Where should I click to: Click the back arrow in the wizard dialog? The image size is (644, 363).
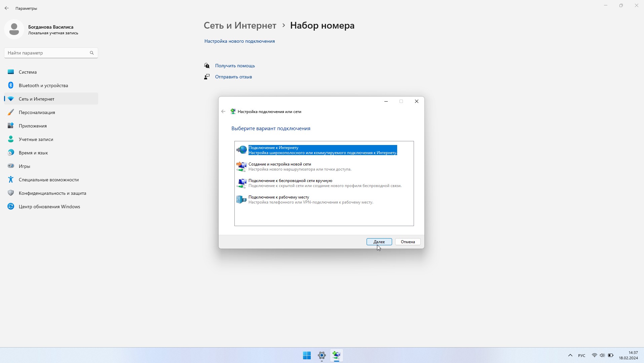click(x=223, y=112)
